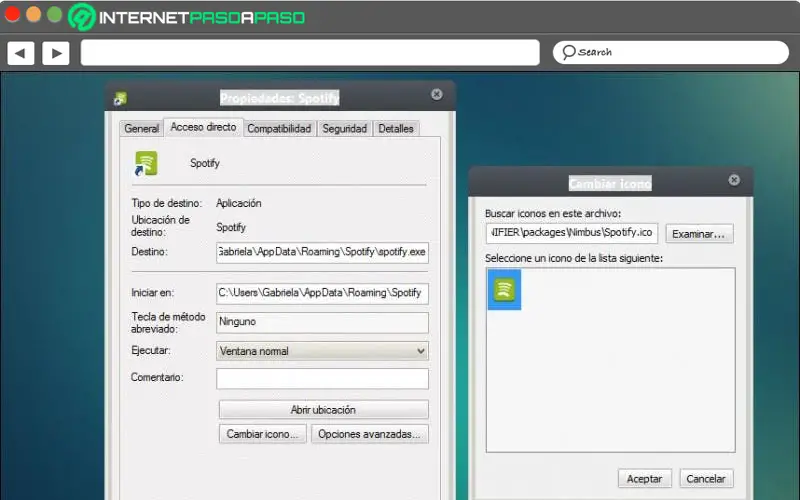Click the Abrir ubicación button
Image resolution: width=800 pixels, height=500 pixels.
[x=323, y=410]
